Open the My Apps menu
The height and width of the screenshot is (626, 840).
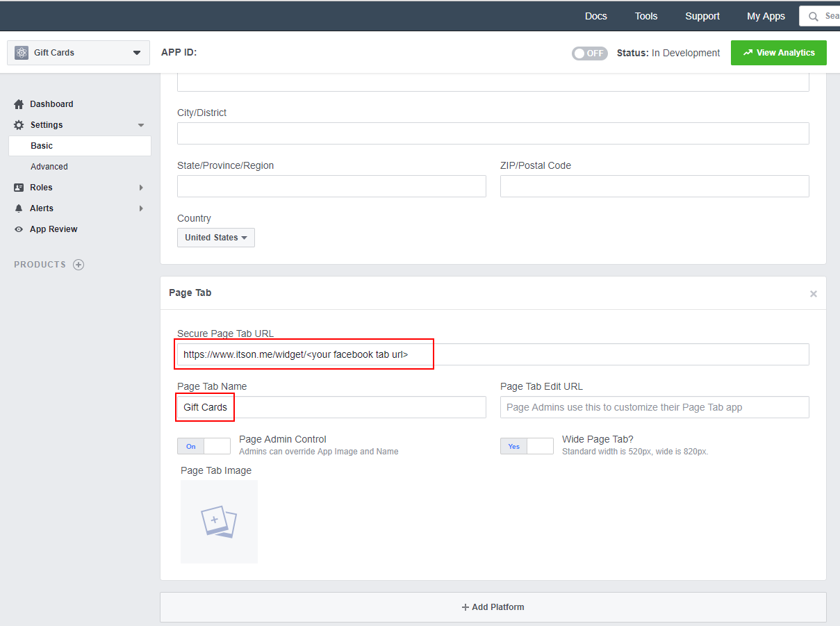(766, 16)
